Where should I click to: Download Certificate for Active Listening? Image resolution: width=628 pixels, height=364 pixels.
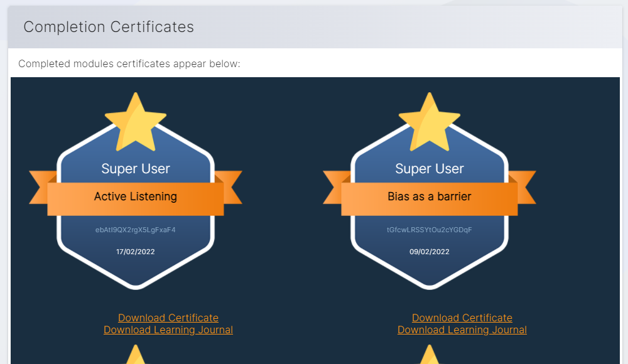(168, 318)
